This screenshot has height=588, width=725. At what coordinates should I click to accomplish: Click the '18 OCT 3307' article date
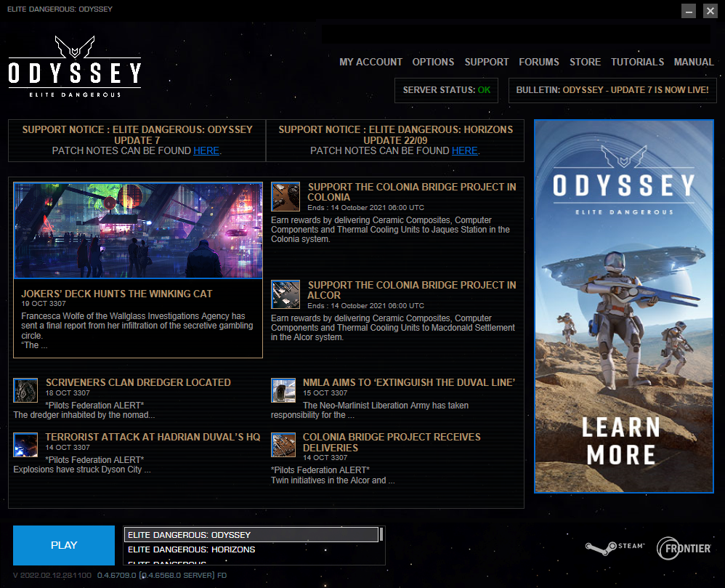(68, 393)
